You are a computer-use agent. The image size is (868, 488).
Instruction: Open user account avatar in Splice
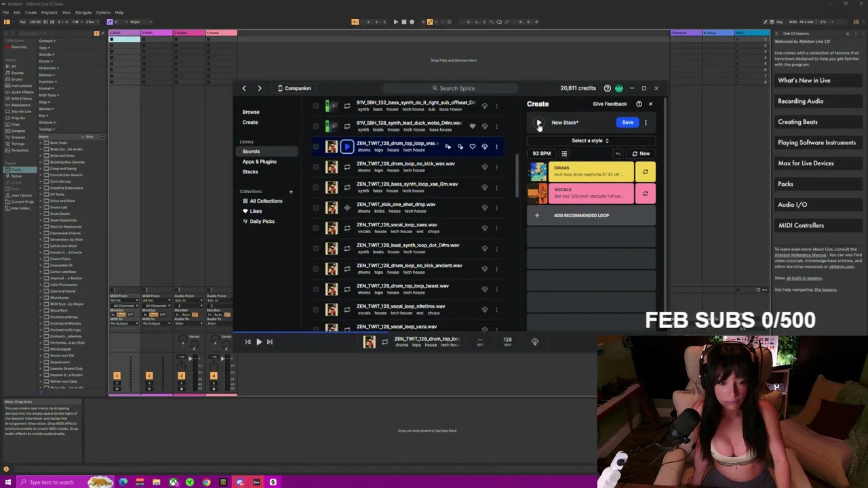pos(618,88)
